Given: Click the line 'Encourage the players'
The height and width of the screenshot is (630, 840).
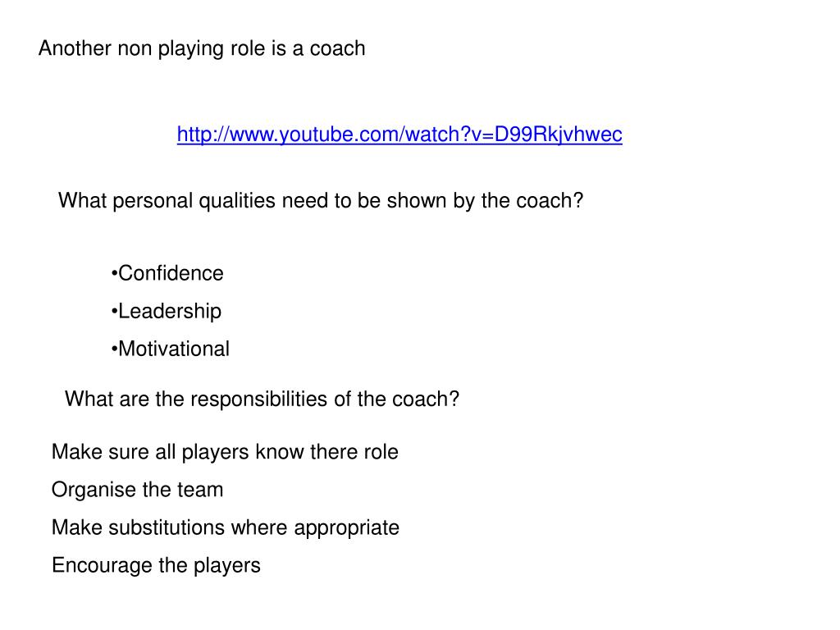Looking at the screenshot, I should coord(156,566).
